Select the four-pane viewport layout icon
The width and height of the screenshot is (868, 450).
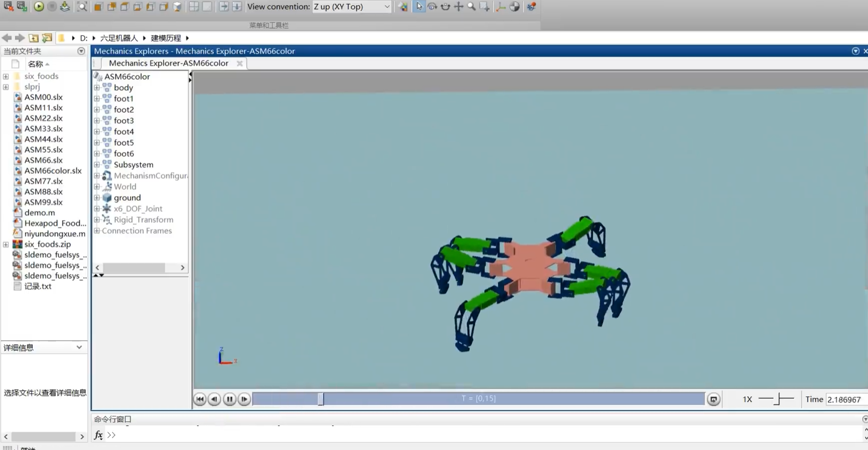tap(194, 7)
